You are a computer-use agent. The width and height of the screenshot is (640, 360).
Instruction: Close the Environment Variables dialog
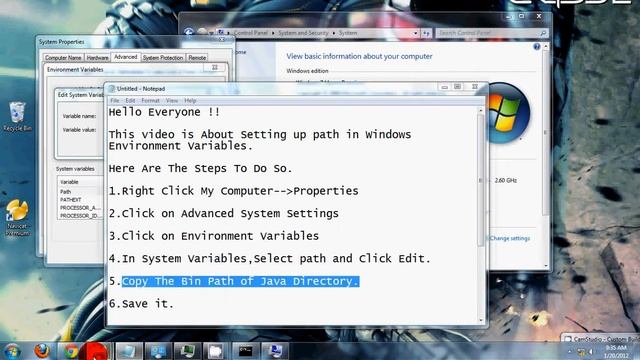215,67
